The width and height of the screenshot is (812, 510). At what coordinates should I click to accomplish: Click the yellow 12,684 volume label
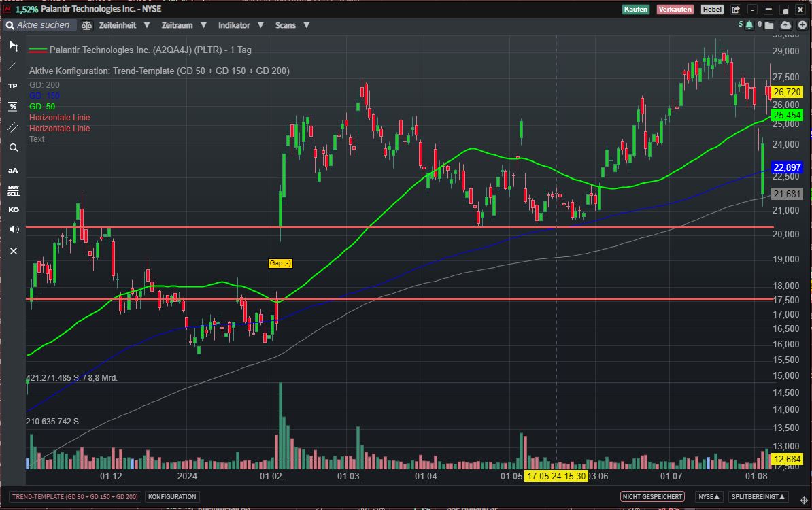(787, 459)
